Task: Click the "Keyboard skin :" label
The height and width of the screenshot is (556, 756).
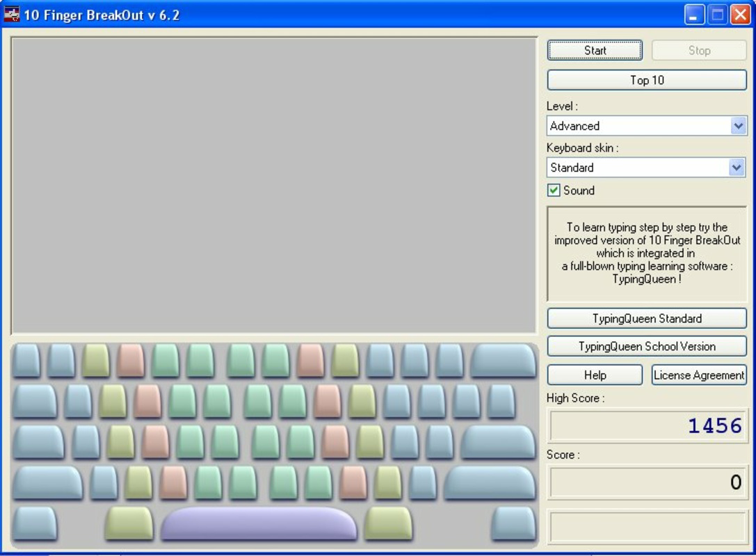Action: [582, 148]
